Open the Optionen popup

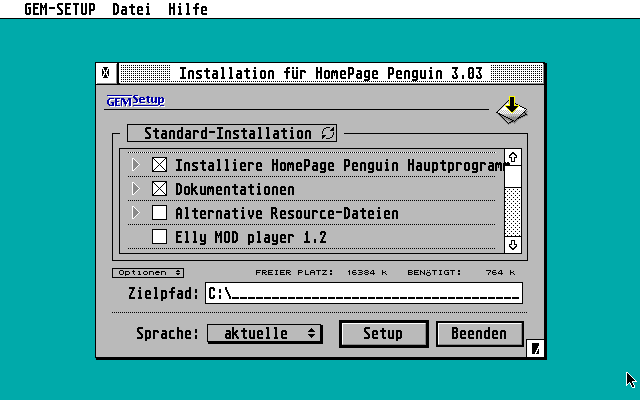click(148, 273)
